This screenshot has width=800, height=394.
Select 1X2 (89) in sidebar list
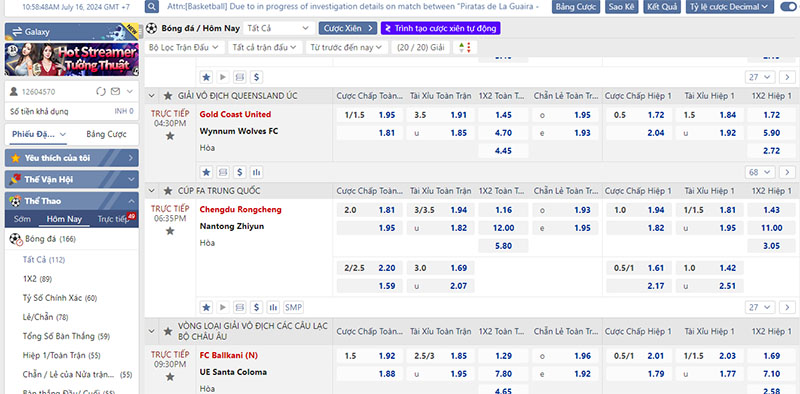(37, 279)
